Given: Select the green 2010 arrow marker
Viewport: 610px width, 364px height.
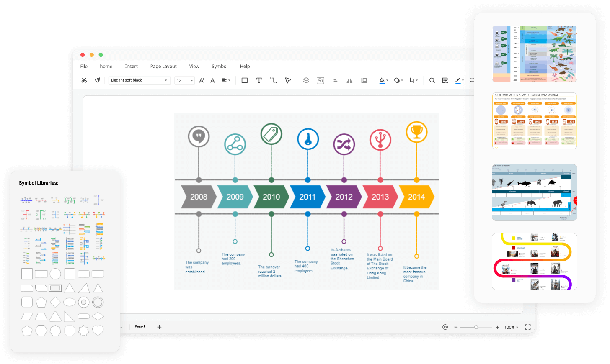Looking at the screenshot, I should click(x=271, y=197).
